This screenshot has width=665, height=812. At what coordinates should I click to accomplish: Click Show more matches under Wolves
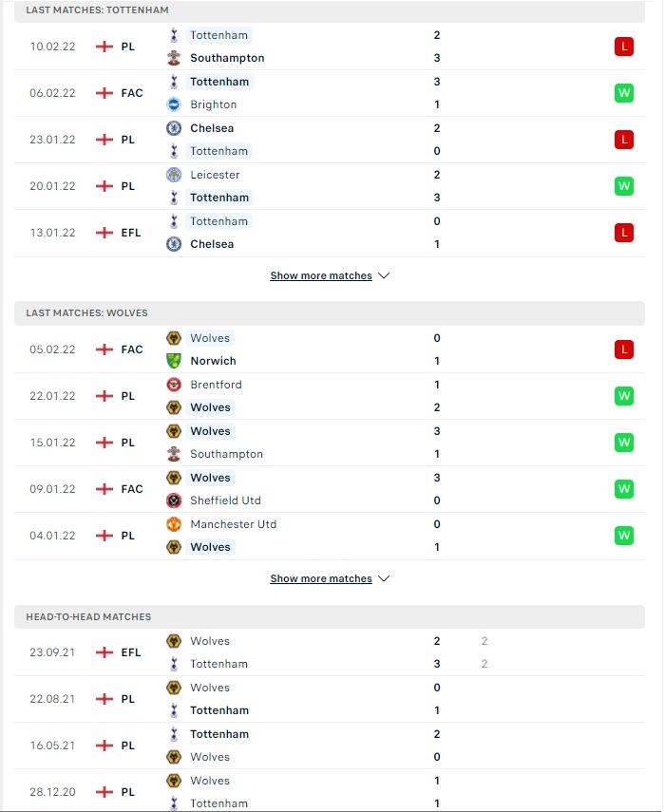(x=321, y=578)
